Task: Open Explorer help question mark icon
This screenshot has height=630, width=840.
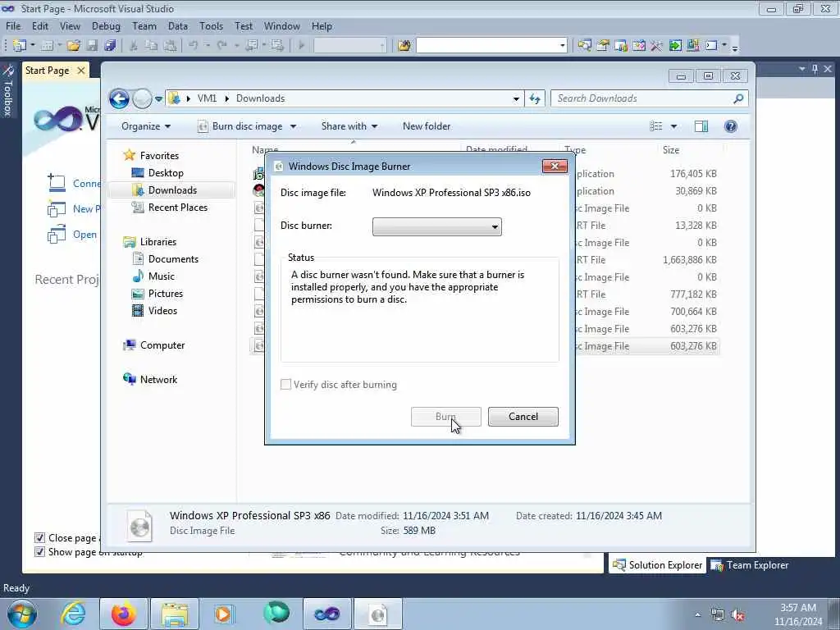Action: coord(730,126)
